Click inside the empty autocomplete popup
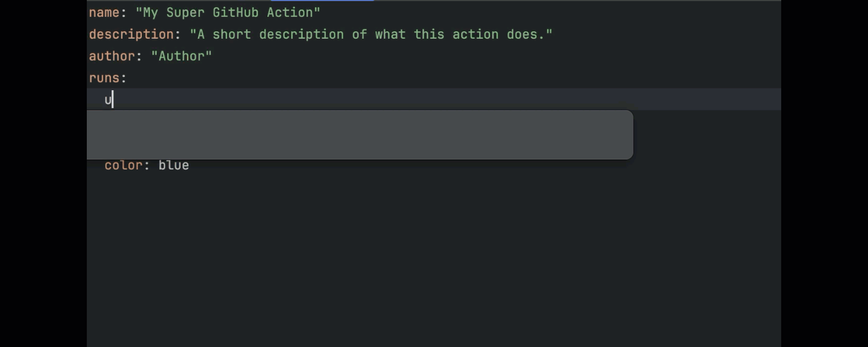Image resolution: width=868 pixels, height=347 pixels. [x=359, y=135]
